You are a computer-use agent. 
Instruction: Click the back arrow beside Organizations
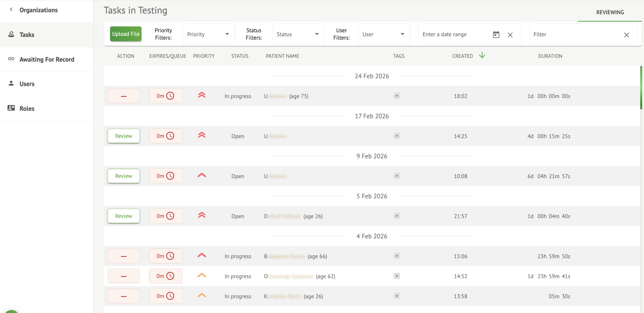[11, 10]
